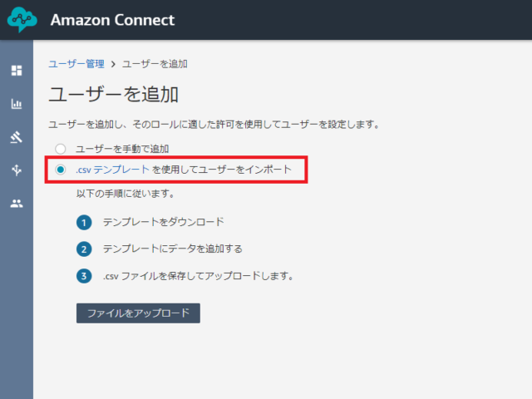Open the dashboard icon in sidebar
Screen dimensions: 532x399
point(17,71)
